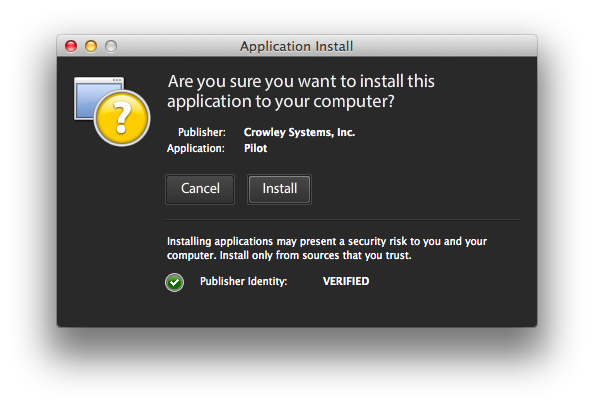
Task: Click the green verified checkmark icon
Action: 174,282
